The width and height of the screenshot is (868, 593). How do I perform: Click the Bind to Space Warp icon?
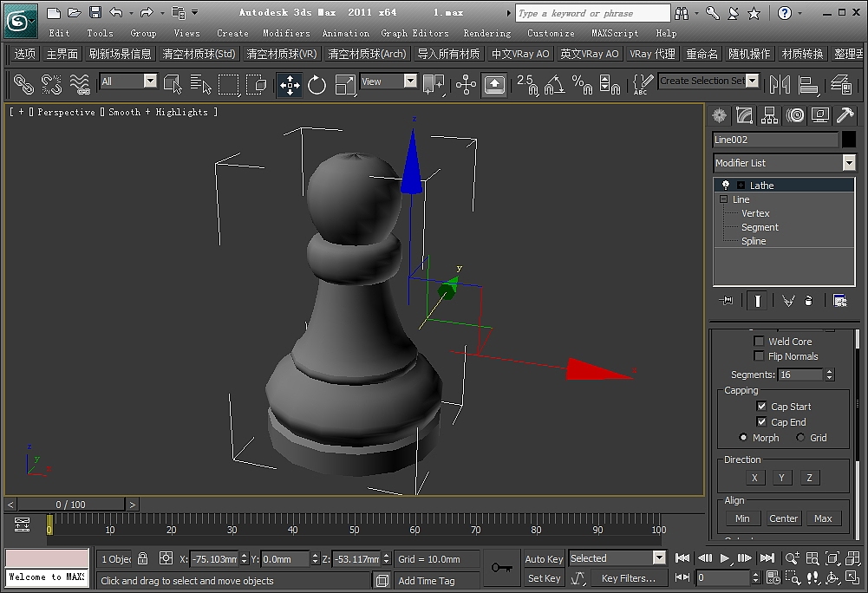(80, 85)
